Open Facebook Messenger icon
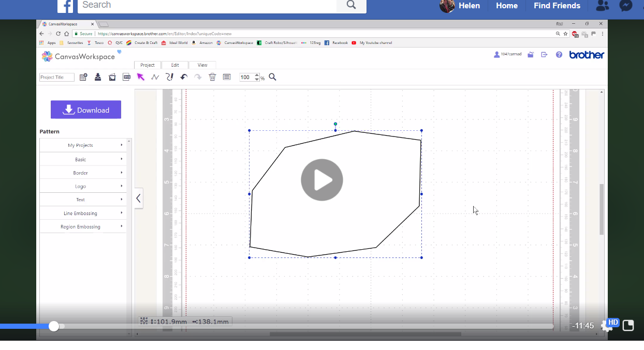The height and width of the screenshot is (350, 644). [626, 6]
